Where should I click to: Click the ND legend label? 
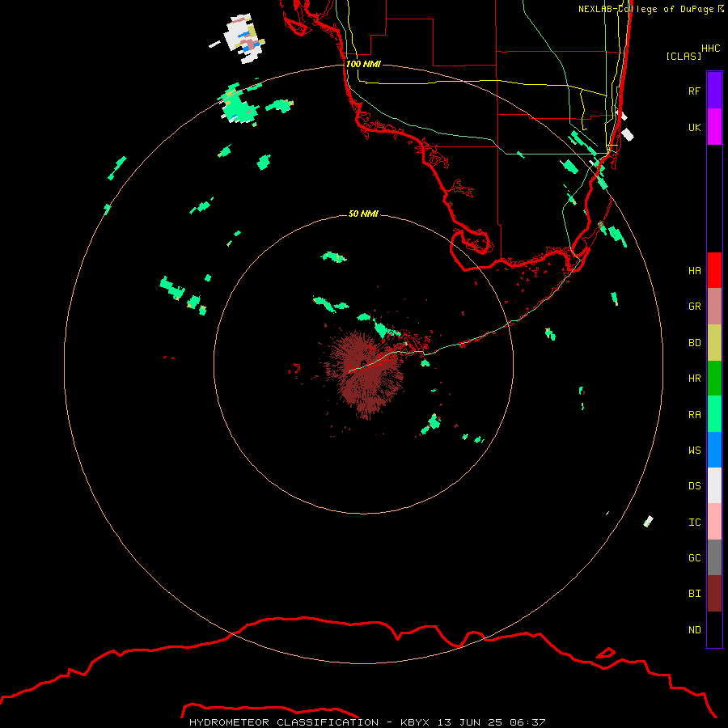[695, 630]
